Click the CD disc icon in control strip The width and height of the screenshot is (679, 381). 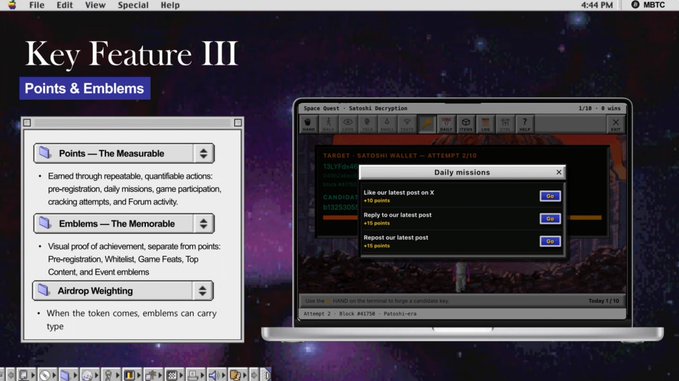(x=45, y=375)
